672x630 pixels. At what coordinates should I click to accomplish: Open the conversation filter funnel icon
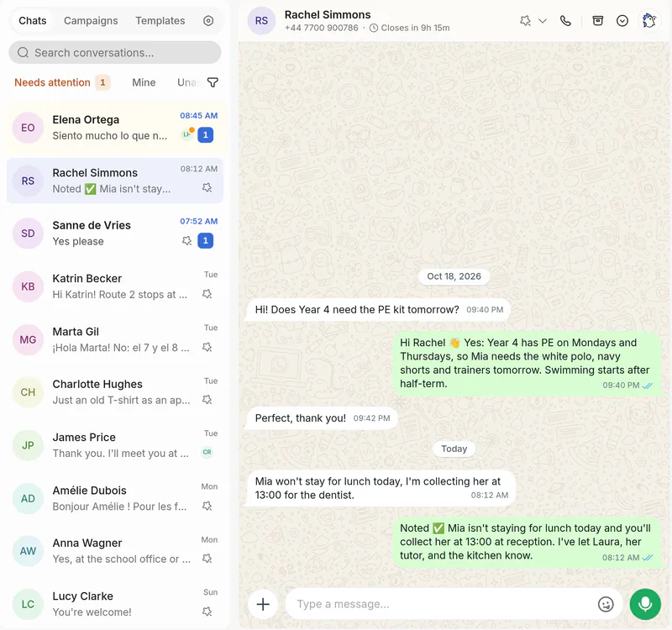213,82
